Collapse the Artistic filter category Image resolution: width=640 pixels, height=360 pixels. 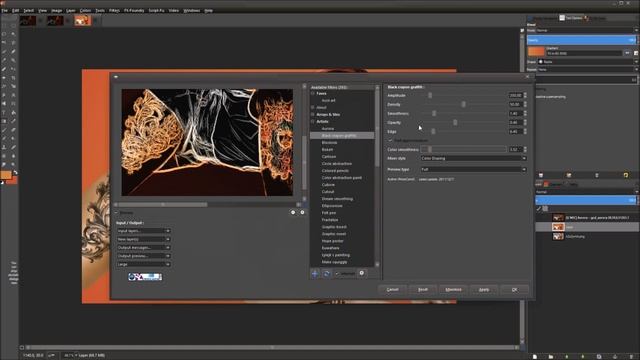313,122
